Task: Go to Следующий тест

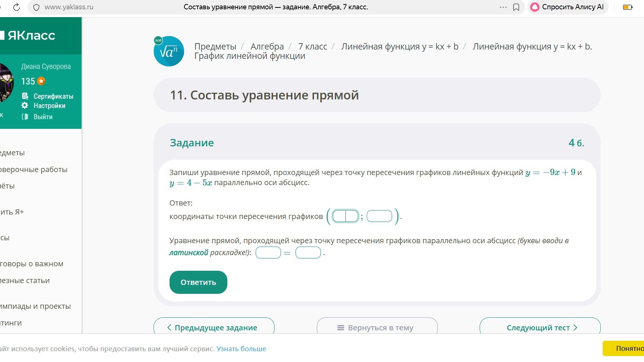Action: [540, 327]
